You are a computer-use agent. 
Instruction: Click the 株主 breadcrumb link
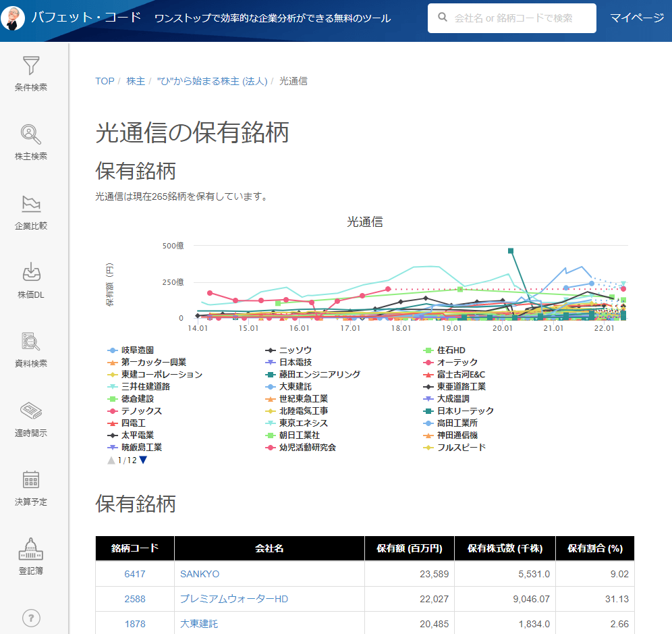(136, 81)
